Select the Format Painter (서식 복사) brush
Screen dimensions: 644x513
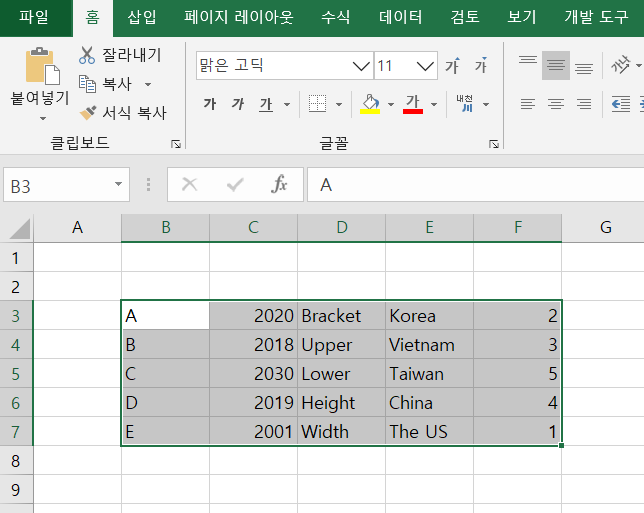coord(88,113)
